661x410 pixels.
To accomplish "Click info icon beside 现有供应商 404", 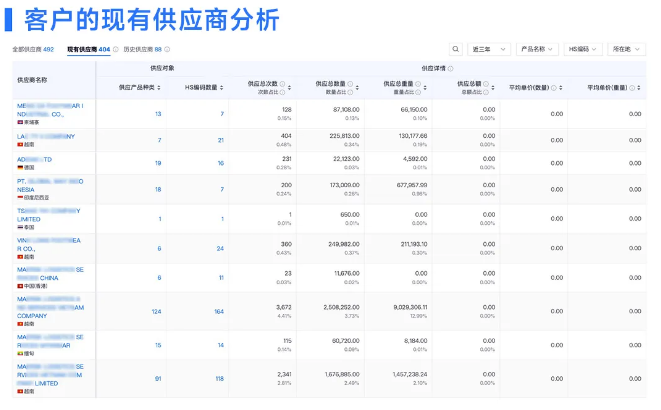I will click(116, 49).
